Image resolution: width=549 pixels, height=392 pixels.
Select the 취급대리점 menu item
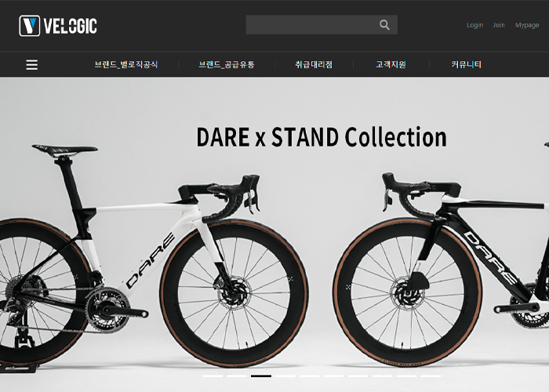(x=314, y=64)
